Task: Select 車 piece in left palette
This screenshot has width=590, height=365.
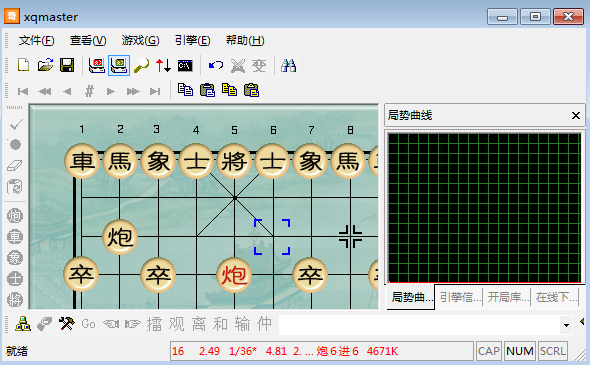Action: 15,237
